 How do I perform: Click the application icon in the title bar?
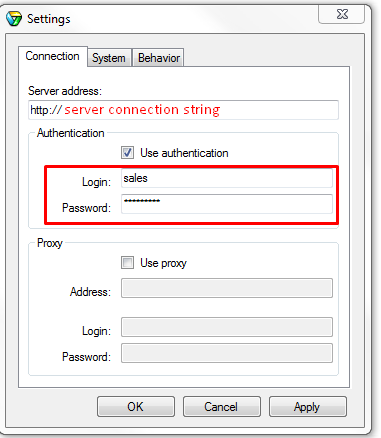tap(14, 19)
